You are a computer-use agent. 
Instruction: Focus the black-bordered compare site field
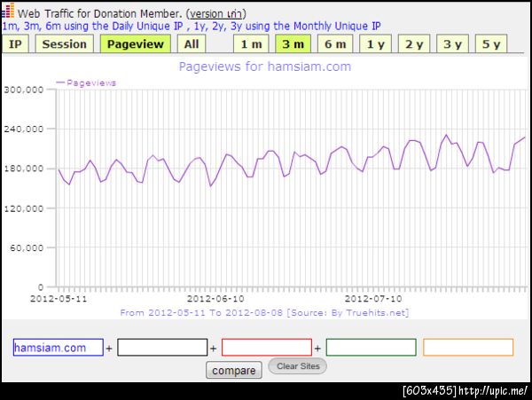tap(162, 348)
